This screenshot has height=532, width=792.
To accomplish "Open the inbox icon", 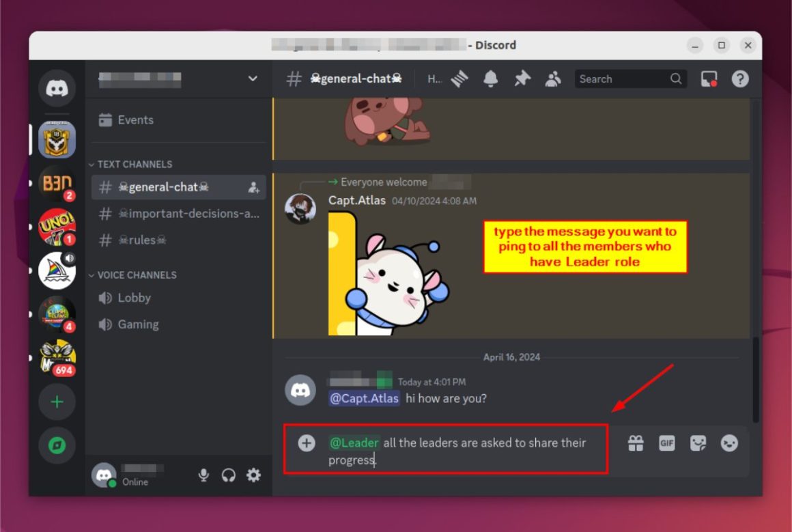I will coord(708,79).
